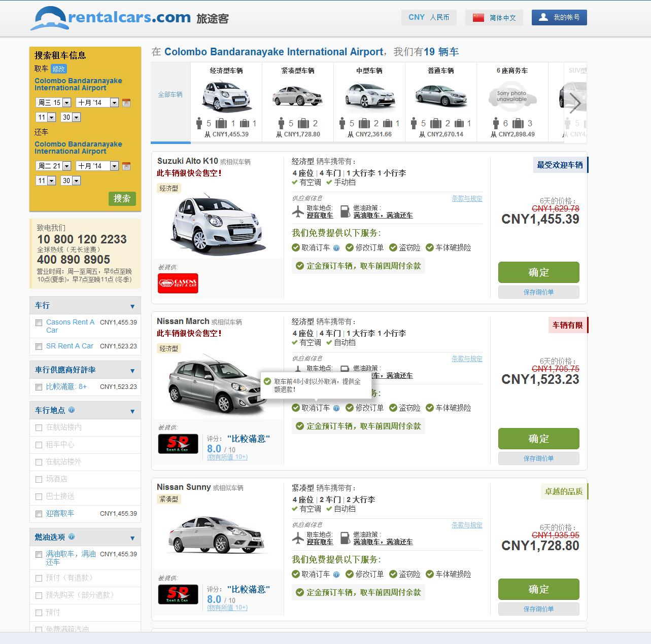Open 条款与规定 link for Suzuki Alto
This screenshot has width=651, height=644.
click(x=467, y=199)
